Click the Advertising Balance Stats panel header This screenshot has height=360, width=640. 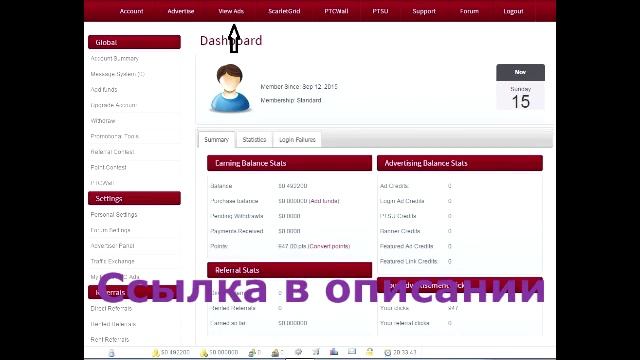coord(460,163)
